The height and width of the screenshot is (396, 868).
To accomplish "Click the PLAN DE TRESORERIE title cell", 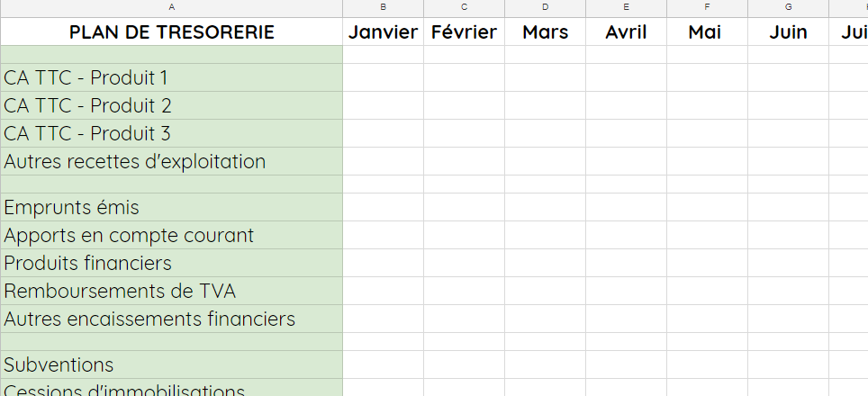I will coord(172,31).
